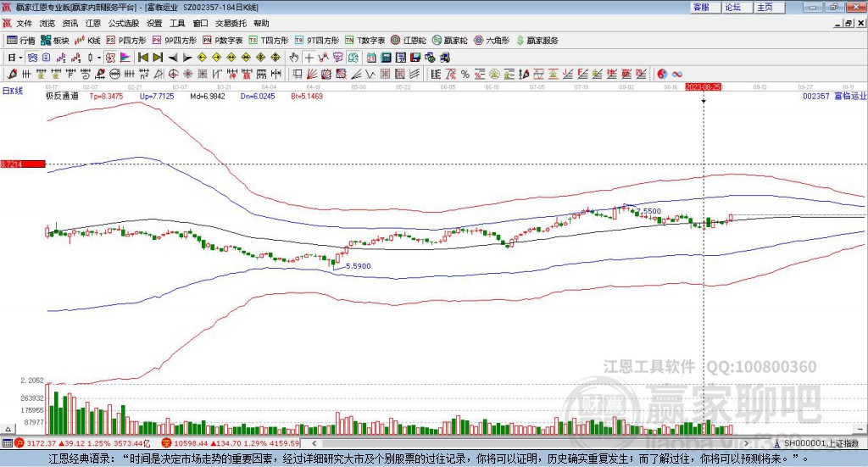This screenshot has height=467, width=868.
Task: Click the 5.5900 low price label
Action: pos(359,266)
